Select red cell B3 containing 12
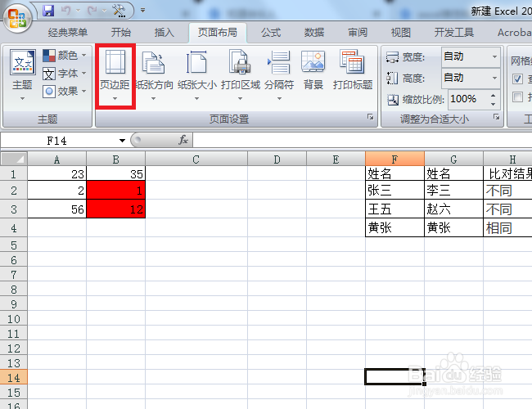532x409 pixels. click(x=115, y=209)
